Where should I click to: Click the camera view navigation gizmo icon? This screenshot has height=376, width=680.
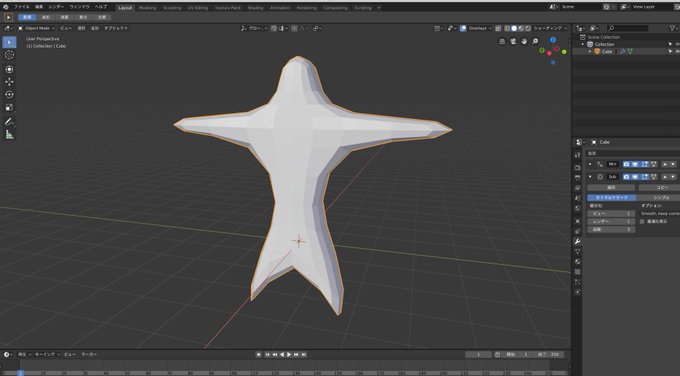point(513,41)
